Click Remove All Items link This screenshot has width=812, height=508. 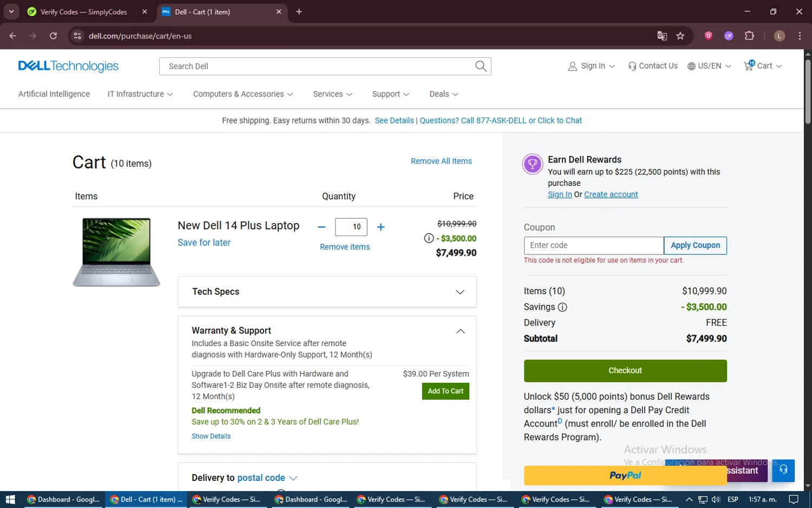[441, 161]
